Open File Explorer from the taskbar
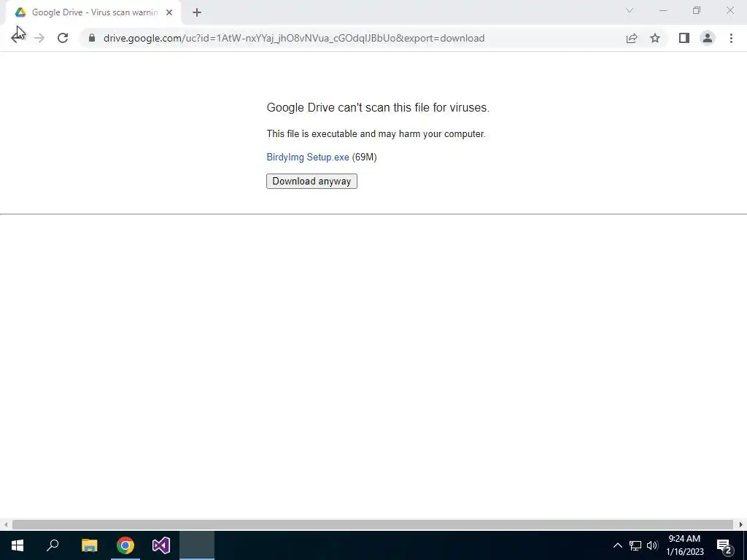This screenshot has height=560, width=747. tap(89, 545)
